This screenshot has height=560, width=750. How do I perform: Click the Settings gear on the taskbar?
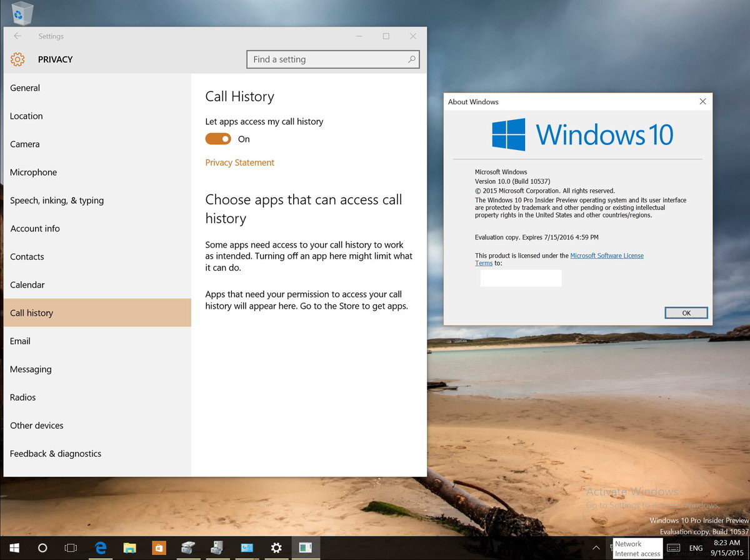[276, 548]
